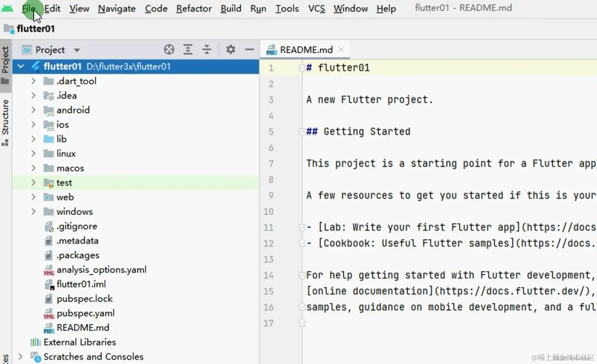Expand the android folder
The height and width of the screenshot is (364, 597).
34,110
